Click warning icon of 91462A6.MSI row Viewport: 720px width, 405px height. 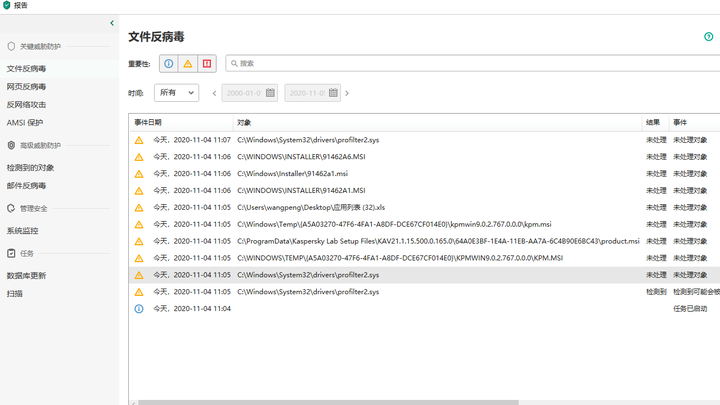(139, 157)
